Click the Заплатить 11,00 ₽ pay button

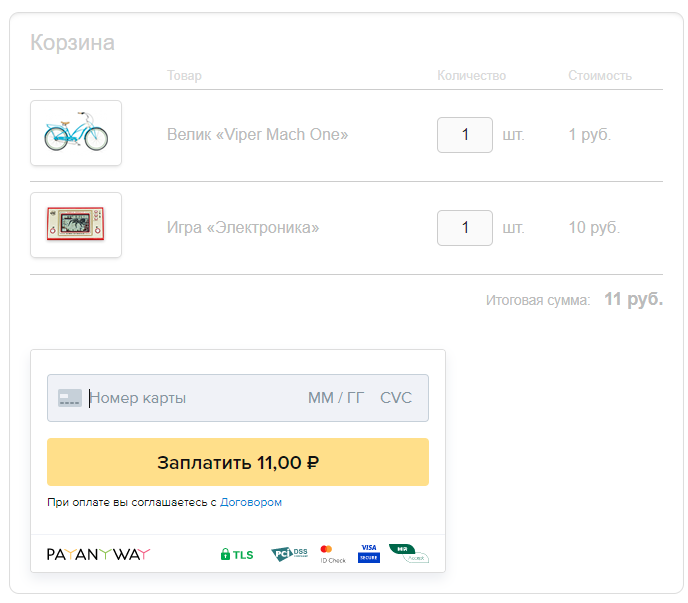tap(238, 462)
